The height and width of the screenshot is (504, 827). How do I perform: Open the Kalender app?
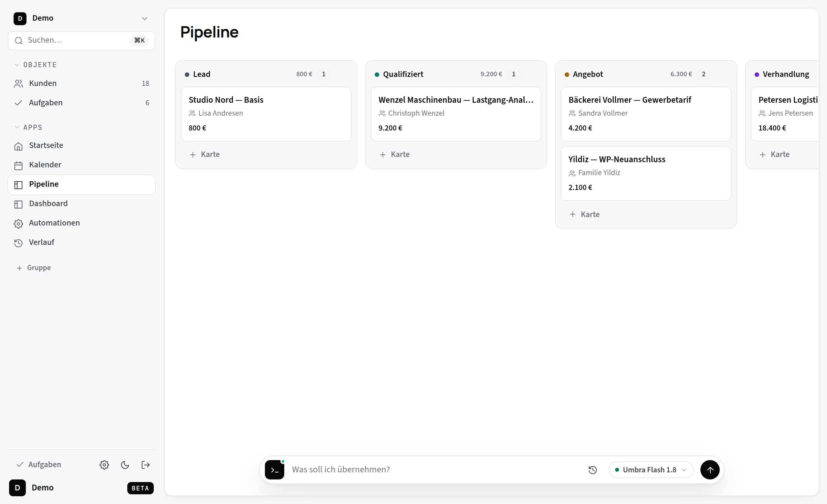(81, 165)
